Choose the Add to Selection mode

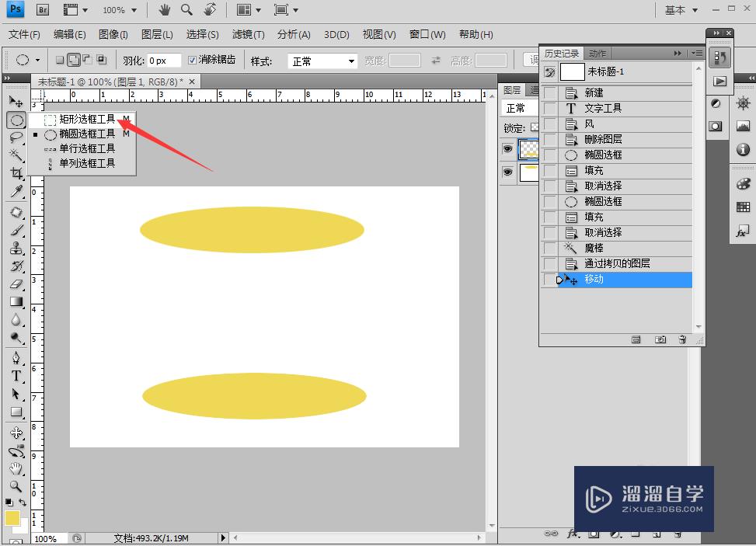coord(74,60)
